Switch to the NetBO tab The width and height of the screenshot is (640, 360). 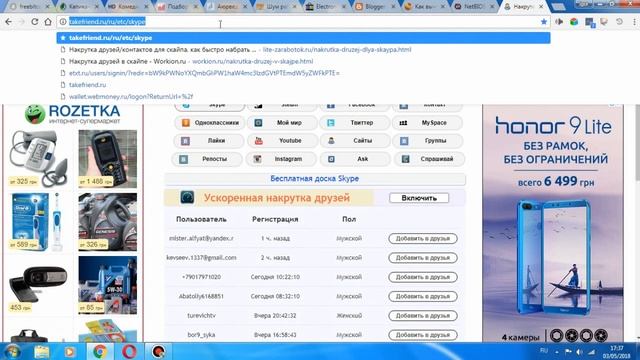(473, 7)
